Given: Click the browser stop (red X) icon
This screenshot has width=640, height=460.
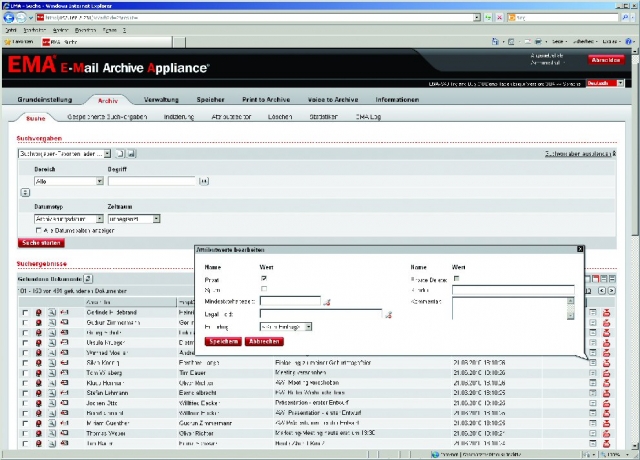Looking at the screenshot, I should coord(499,18).
